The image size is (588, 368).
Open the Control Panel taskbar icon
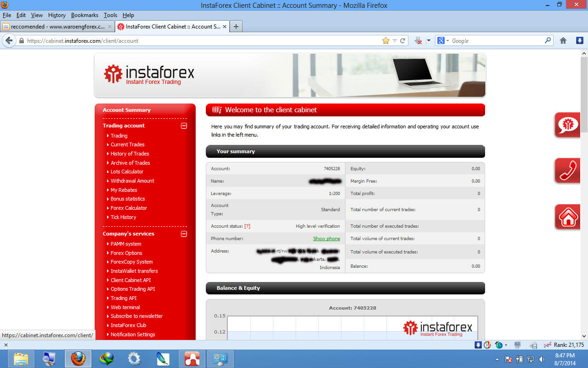point(220,359)
